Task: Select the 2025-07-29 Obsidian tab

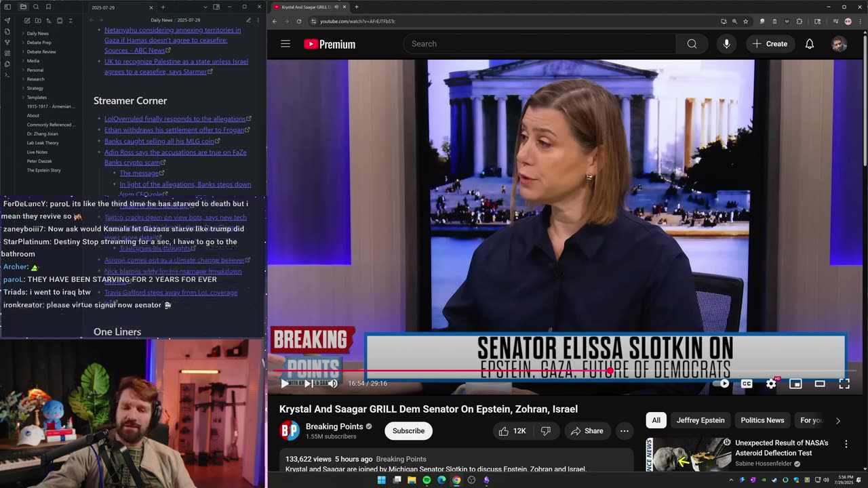Action: pos(122,7)
